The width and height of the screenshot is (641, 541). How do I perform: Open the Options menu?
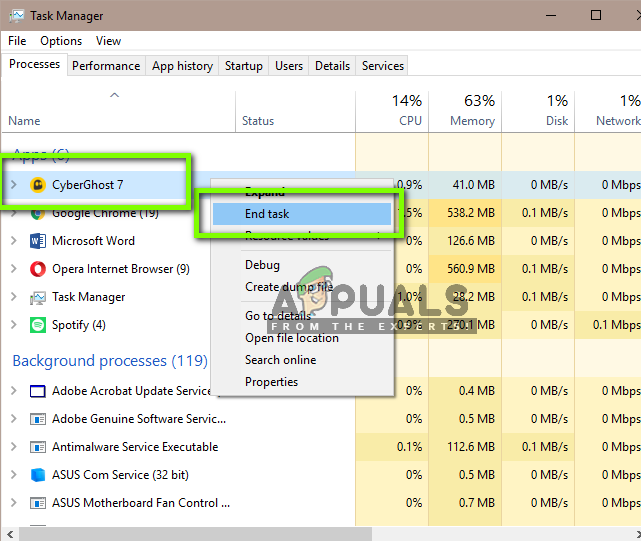[61, 41]
